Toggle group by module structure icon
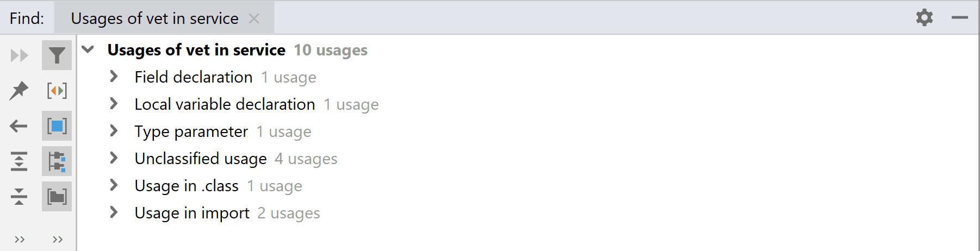980x251 pixels. pyautogui.click(x=57, y=161)
